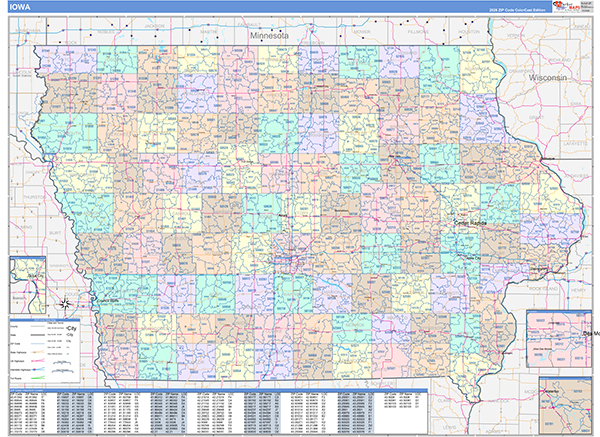
Task: Open the Des Moines inset map
Action: pyautogui.click(x=559, y=339)
